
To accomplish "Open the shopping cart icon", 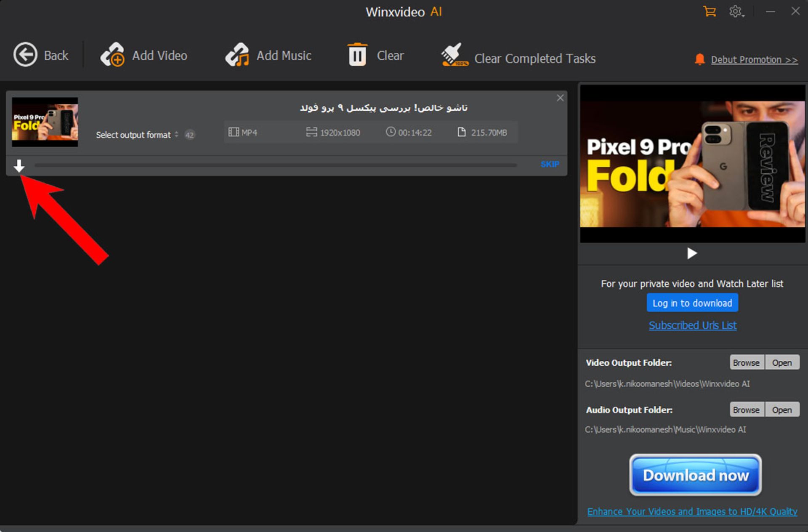I will [710, 11].
